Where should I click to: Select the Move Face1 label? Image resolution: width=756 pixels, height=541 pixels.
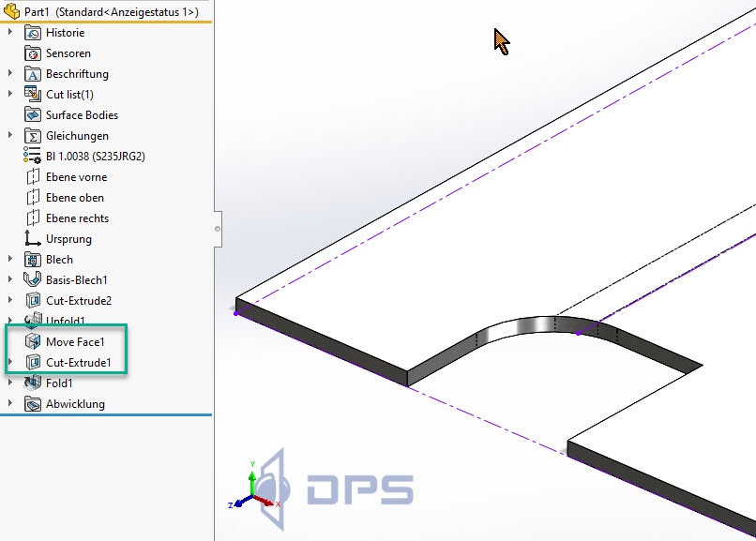pos(75,342)
